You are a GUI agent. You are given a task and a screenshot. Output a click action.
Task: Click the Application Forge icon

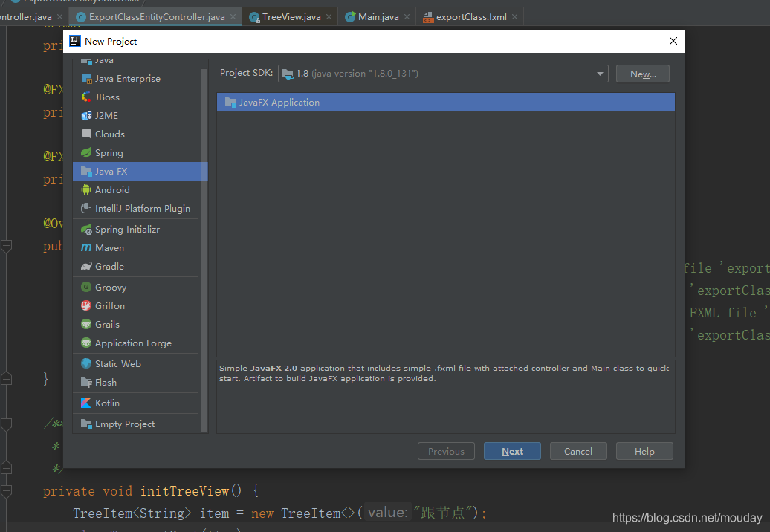[86, 343]
